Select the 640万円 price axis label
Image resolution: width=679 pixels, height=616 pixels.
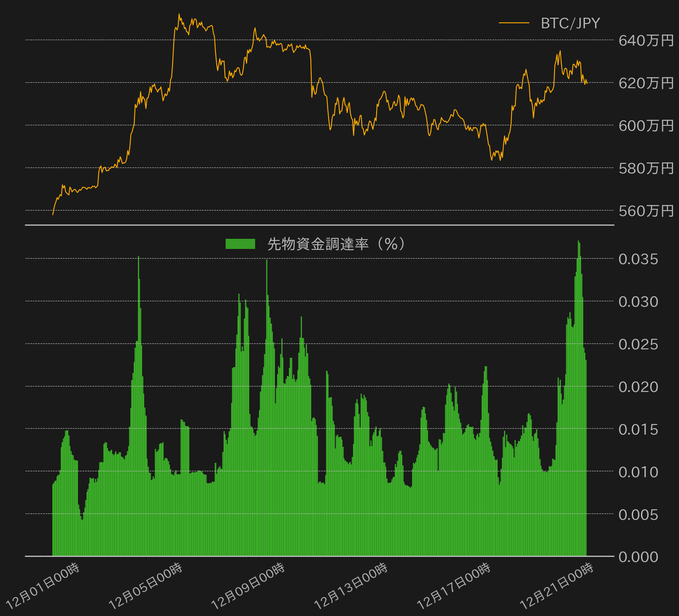tap(646, 41)
